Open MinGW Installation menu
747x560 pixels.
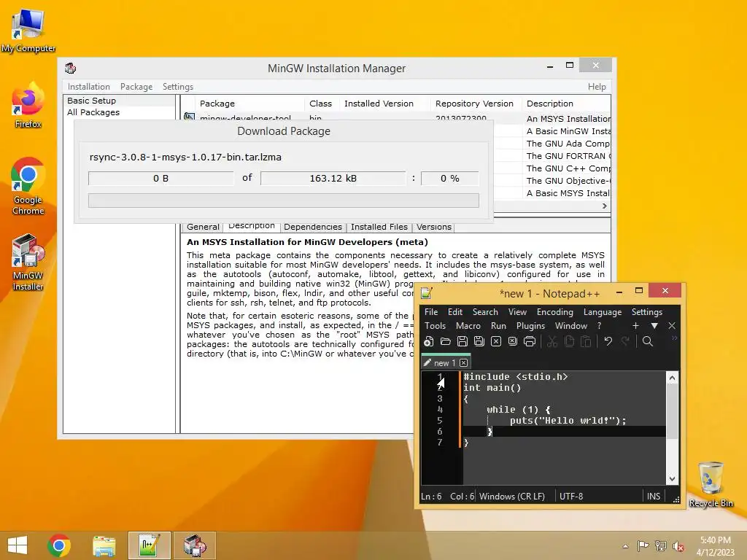point(88,87)
